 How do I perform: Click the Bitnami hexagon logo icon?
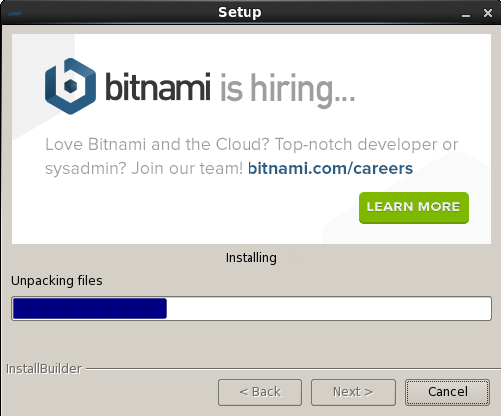click(x=70, y=86)
